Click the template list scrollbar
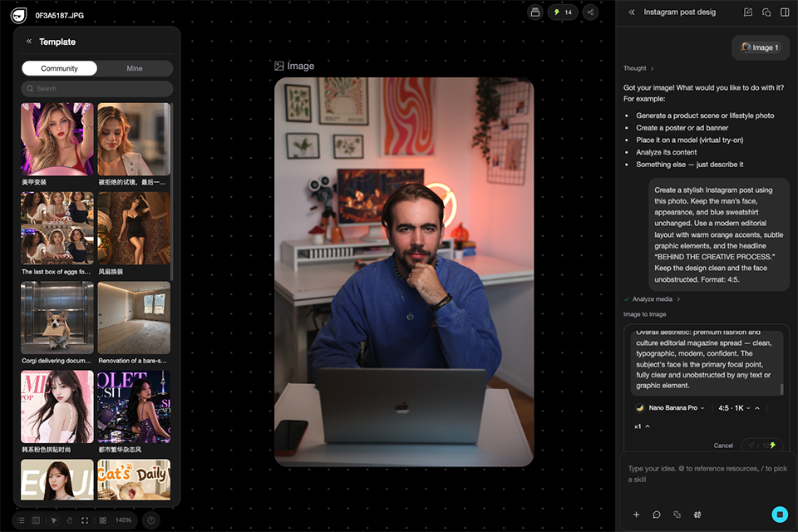 172,191
